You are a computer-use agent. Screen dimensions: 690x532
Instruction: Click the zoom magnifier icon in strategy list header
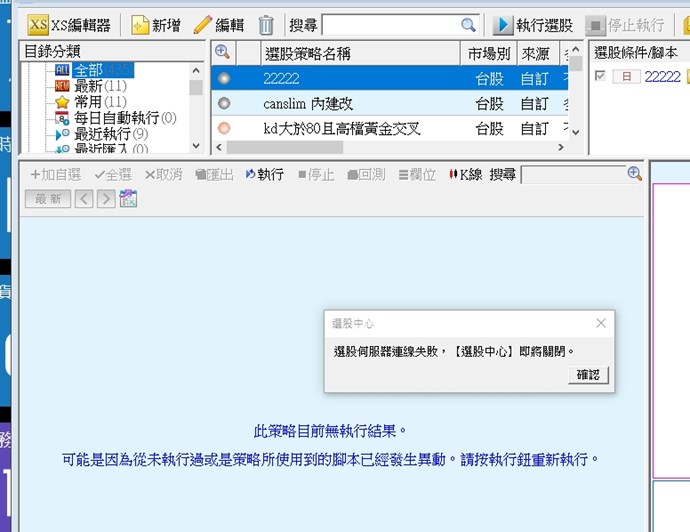222,52
